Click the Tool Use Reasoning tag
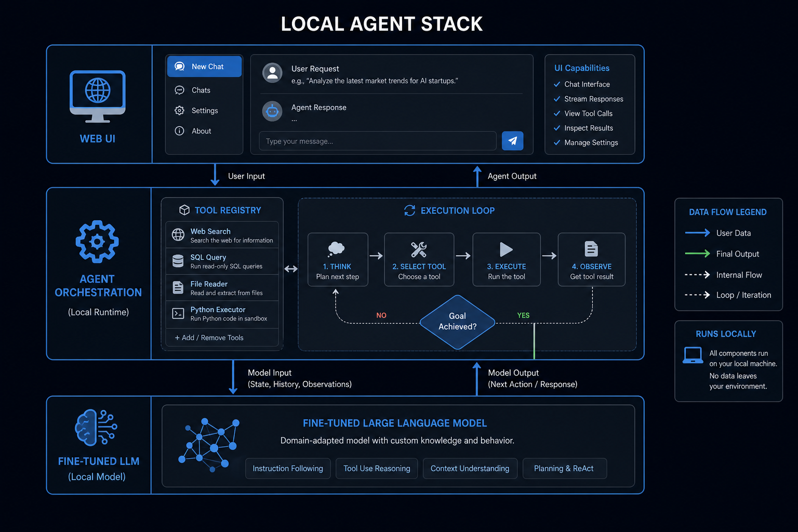Viewport: 798px width, 532px height. [377, 469]
